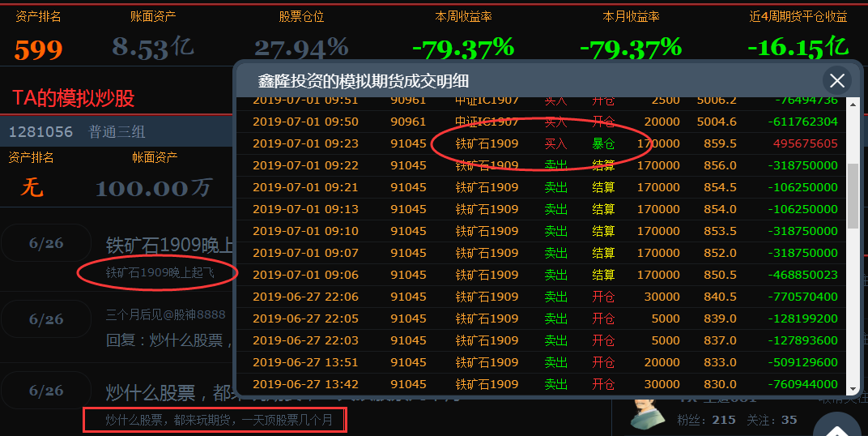Close the 鑫隆投资 trade details popup
The image size is (868, 436).
click(x=837, y=81)
